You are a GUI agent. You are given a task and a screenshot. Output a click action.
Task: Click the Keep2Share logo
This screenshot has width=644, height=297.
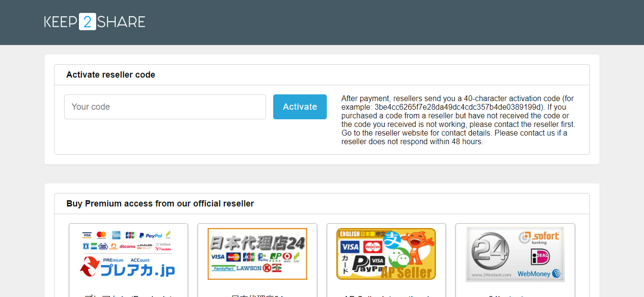point(95,22)
